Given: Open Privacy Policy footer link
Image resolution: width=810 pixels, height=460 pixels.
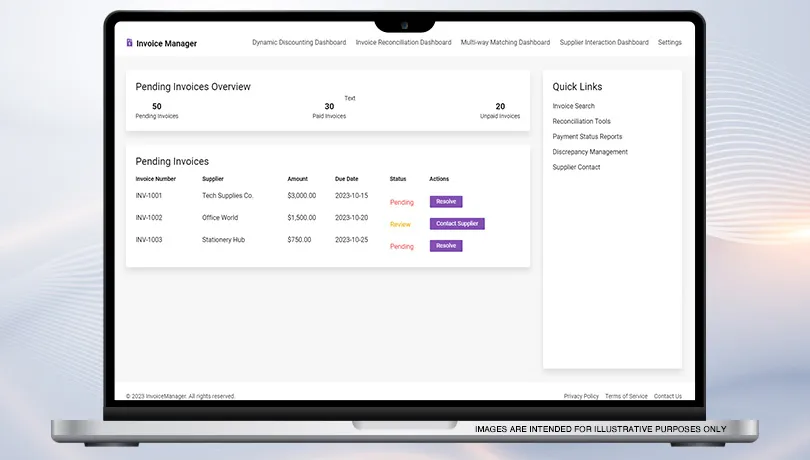Looking at the screenshot, I should 581,396.
